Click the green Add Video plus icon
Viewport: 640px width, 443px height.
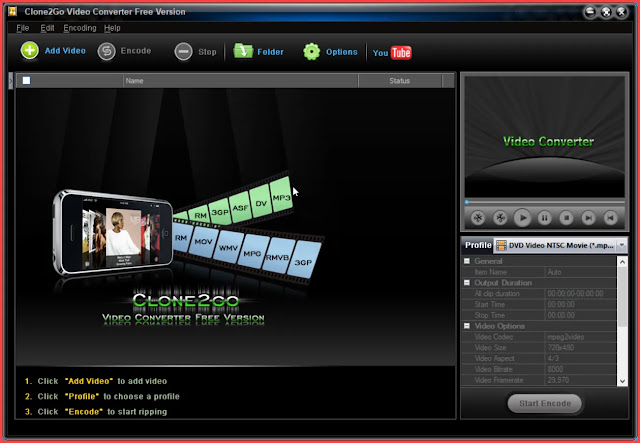[30, 51]
